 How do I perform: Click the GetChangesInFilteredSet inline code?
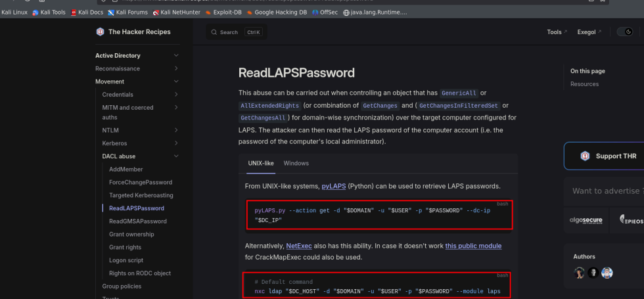tap(459, 106)
